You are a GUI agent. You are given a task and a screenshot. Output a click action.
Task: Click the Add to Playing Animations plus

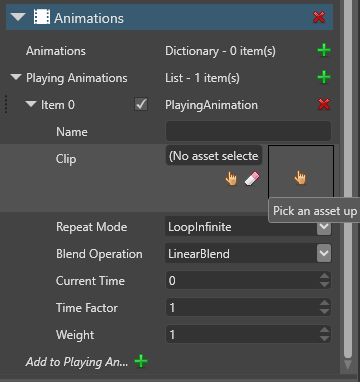[141, 361]
